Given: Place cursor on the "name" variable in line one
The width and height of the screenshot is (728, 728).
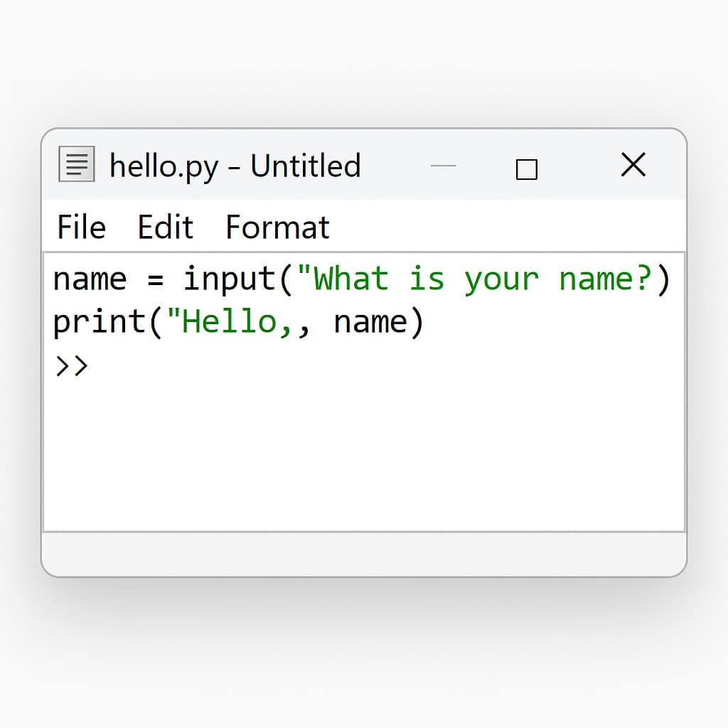Looking at the screenshot, I should pyautogui.click(x=89, y=279).
